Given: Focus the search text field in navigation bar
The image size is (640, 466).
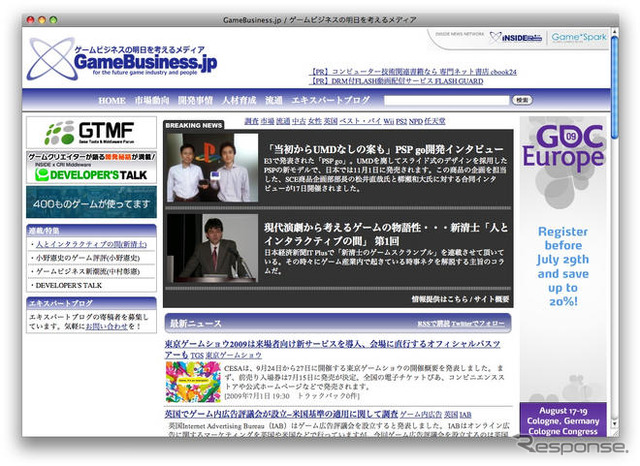Looking at the screenshot, I should click(x=447, y=100).
